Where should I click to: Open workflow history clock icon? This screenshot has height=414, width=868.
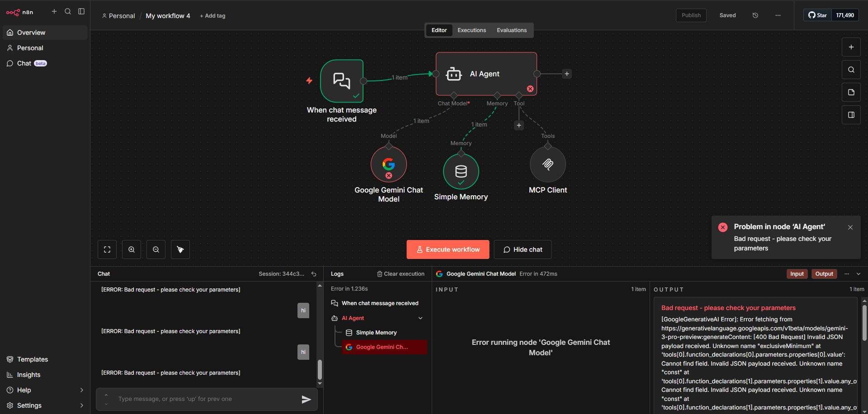pos(755,15)
